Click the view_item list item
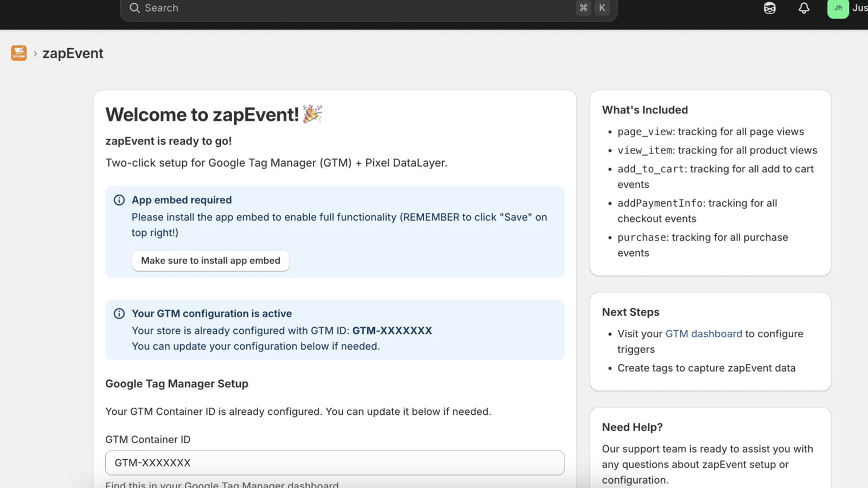The width and height of the screenshot is (868, 488). (x=717, y=150)
